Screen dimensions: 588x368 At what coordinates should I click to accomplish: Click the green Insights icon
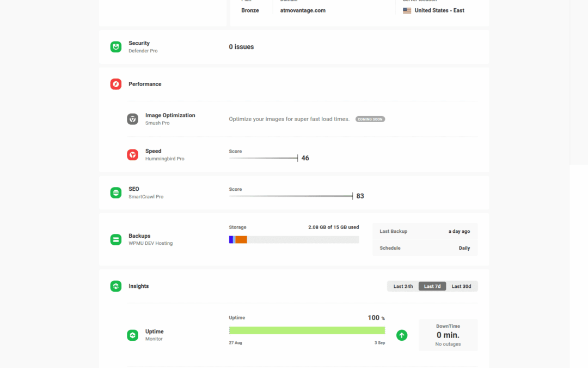tap(116, 286)
